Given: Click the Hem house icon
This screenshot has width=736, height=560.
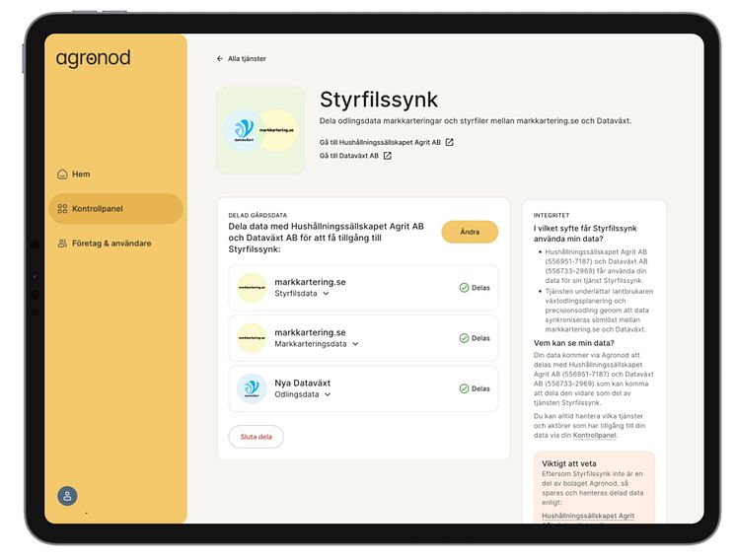Looking at the screenshot, I should click(x=63, y=175).
